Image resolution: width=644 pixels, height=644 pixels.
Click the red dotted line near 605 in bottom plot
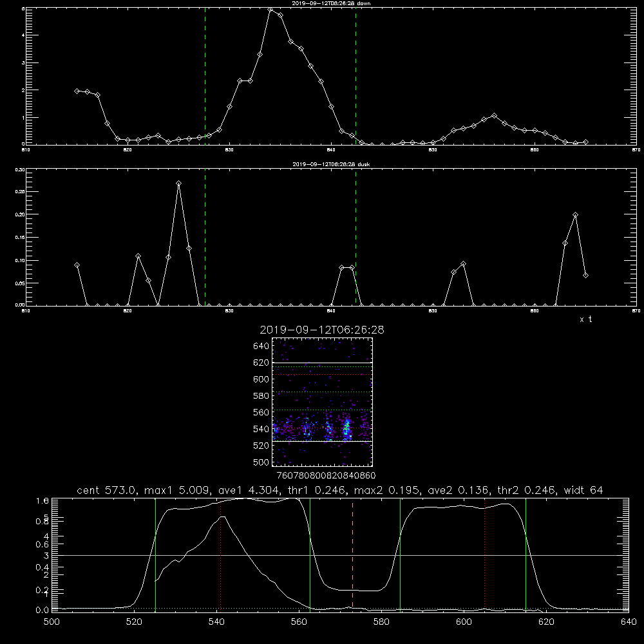[485, 555]
